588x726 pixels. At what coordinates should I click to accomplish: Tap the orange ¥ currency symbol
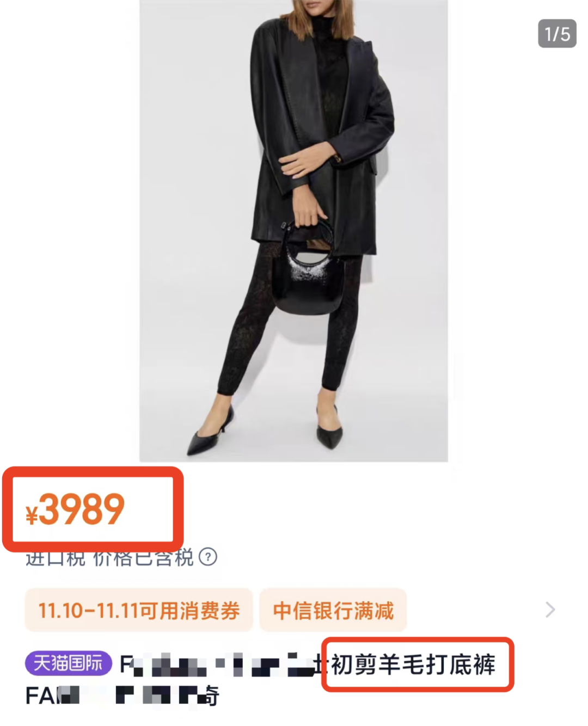point(32,514)
